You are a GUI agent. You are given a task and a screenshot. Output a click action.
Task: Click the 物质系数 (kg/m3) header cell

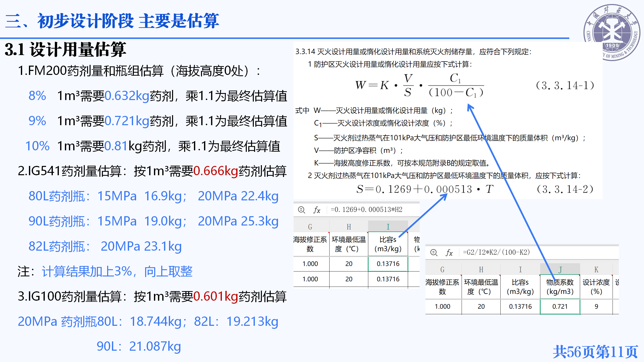pyautogui.click(x=560, y=287)
